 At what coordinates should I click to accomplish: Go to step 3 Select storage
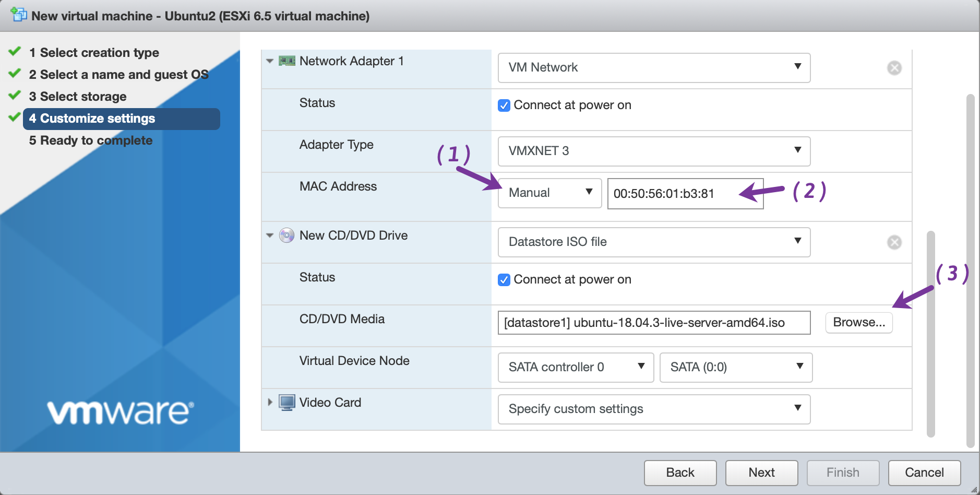pos(83,97)
